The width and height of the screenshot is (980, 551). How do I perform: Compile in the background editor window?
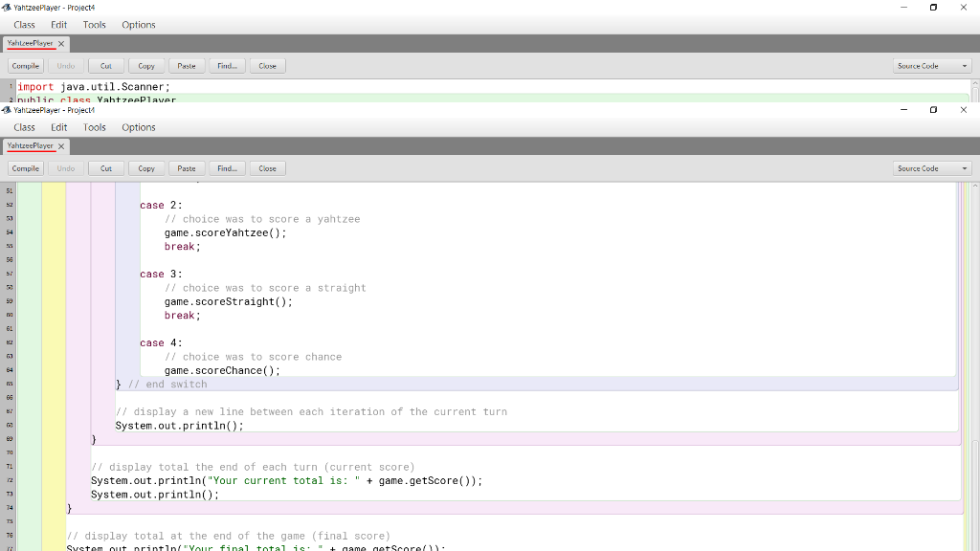click(x=25, y=65)
